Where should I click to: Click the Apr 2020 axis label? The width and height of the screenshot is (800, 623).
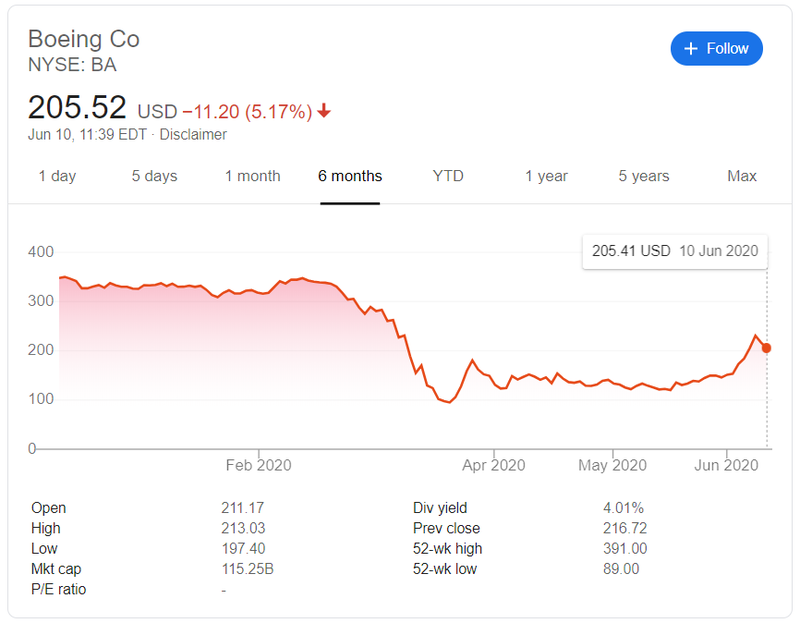coord(494,465)
